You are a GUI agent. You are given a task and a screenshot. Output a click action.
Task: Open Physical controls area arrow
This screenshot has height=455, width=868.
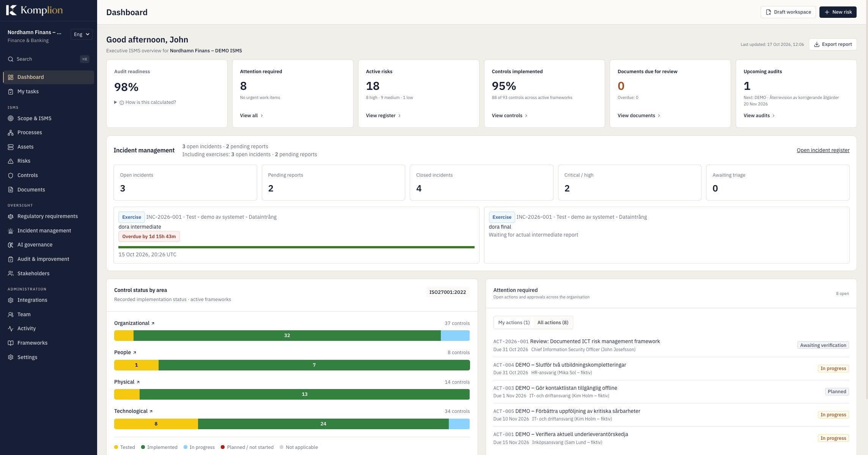point(138,382)
